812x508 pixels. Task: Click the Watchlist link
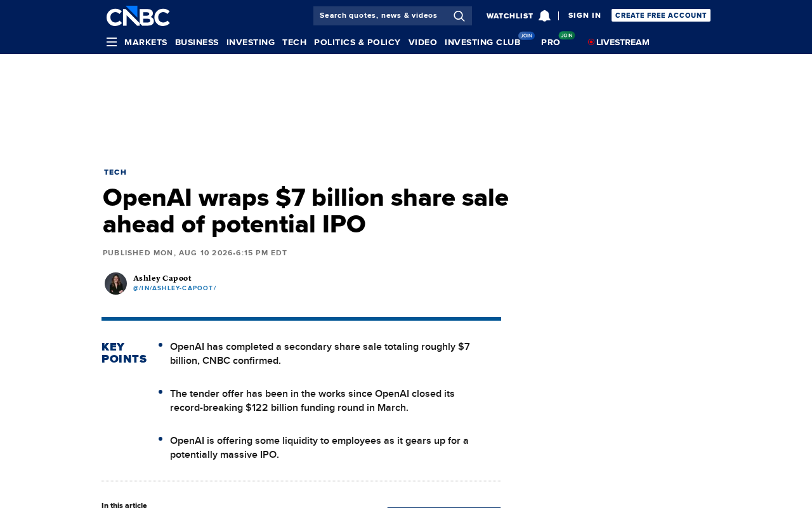click(x=510, y=16)
